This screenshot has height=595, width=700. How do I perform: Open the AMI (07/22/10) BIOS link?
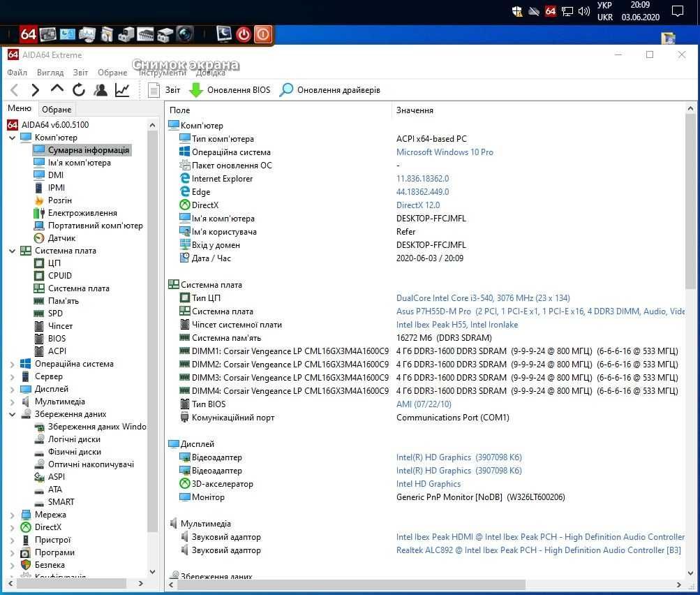pos(424,404)
